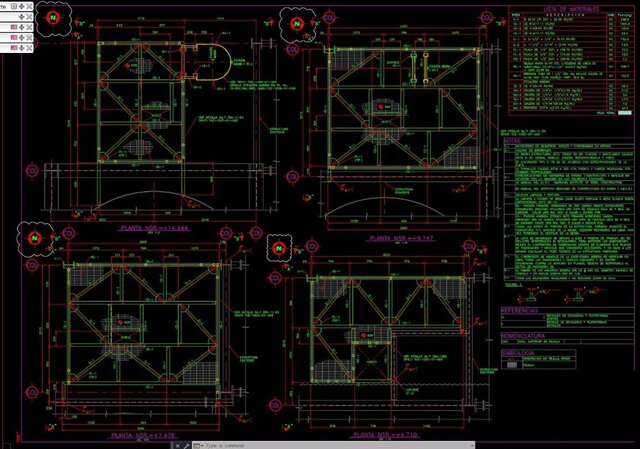Screen dimensions: 640x449
Task: Select the title text 'PLANTA NSR.=+9.747'
Action: [x=401, y=238]
